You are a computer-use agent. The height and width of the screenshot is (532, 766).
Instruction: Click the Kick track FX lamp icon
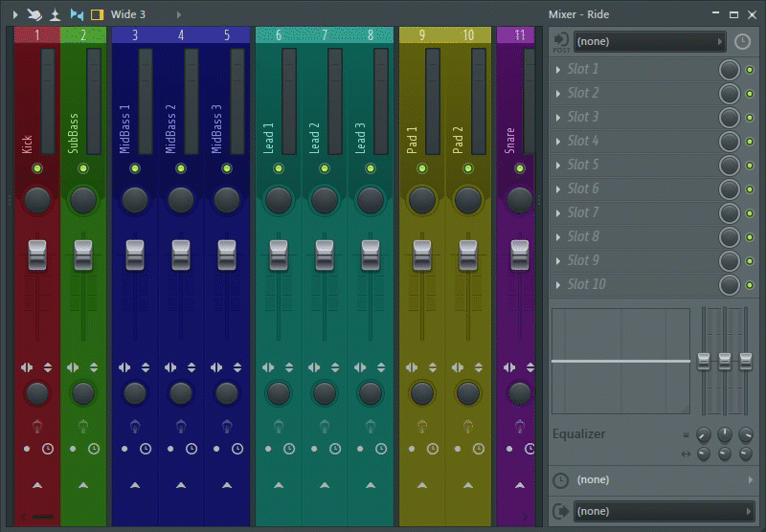pyautogui.click(x=37, y=426)
